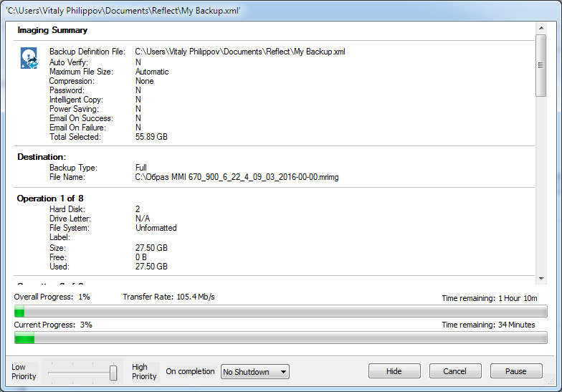
Task: Click the scrollbar down arrow
Action: [541, 277]
